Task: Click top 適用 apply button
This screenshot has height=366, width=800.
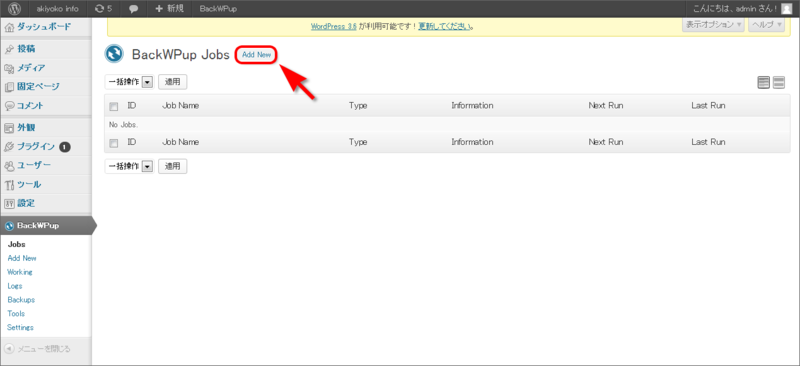Action: (172, 82)
